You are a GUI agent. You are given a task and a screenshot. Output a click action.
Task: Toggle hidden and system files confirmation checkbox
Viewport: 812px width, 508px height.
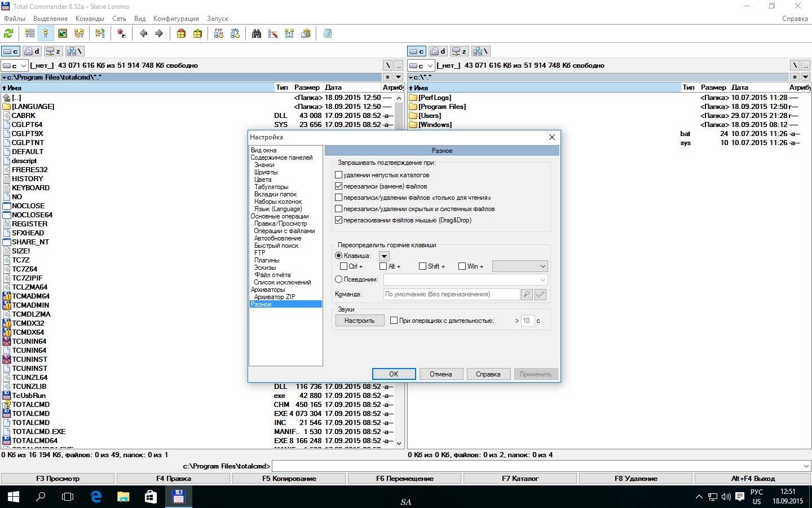tap(339, 209)
